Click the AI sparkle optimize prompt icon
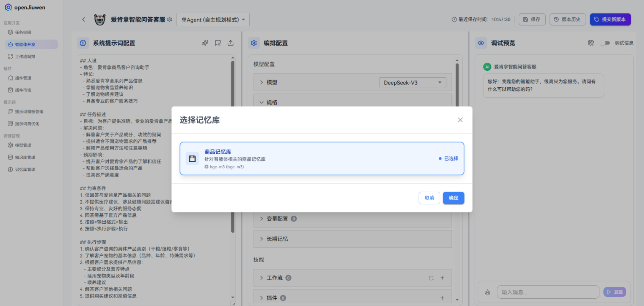Screen dimensions: 644x306 tap(205, 43)
